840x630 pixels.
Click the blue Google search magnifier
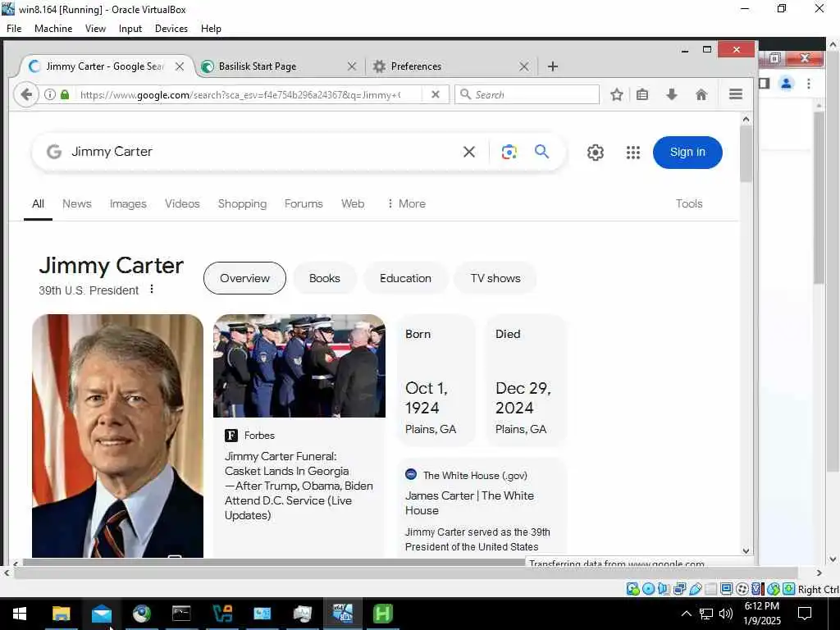coord(541,152)
